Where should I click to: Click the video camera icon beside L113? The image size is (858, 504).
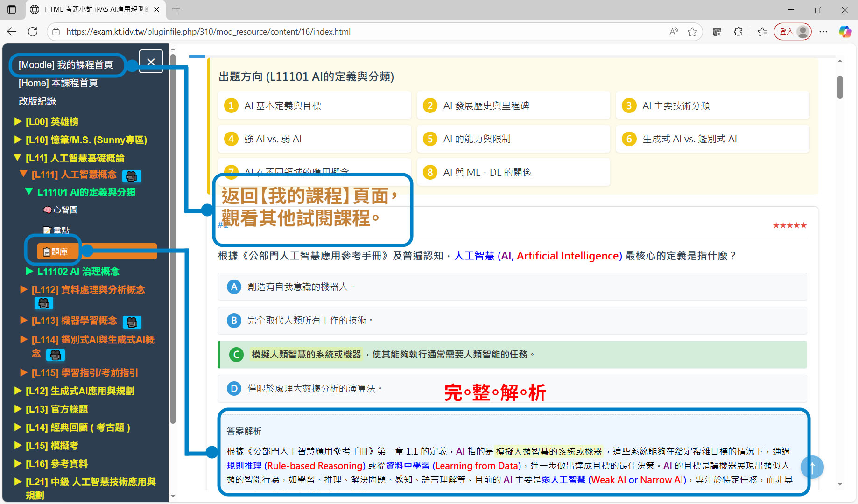[x=132, y=322]
